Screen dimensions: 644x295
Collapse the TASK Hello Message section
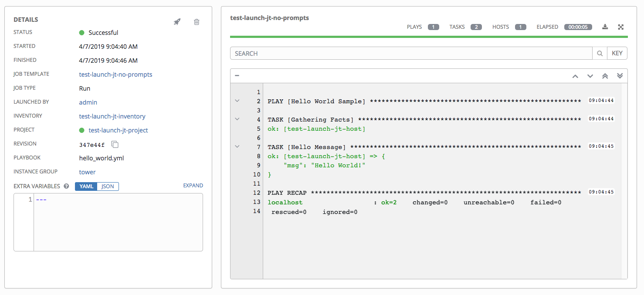click(x=237, y=146)
